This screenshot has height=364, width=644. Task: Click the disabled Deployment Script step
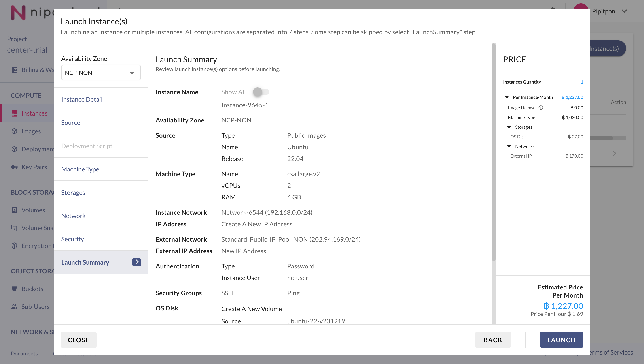pyautogui.click(x=101, y=146)
